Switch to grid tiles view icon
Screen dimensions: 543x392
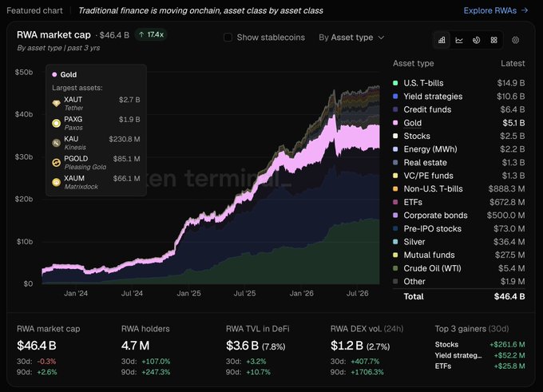(x=493, y=40)
